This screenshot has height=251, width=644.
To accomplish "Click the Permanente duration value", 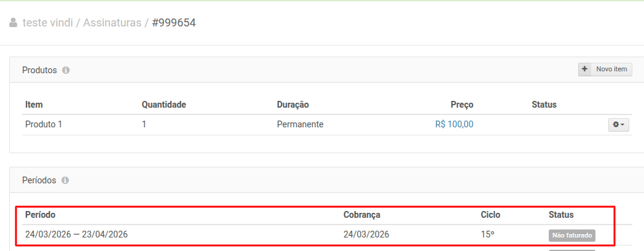I will click(300, 124).
